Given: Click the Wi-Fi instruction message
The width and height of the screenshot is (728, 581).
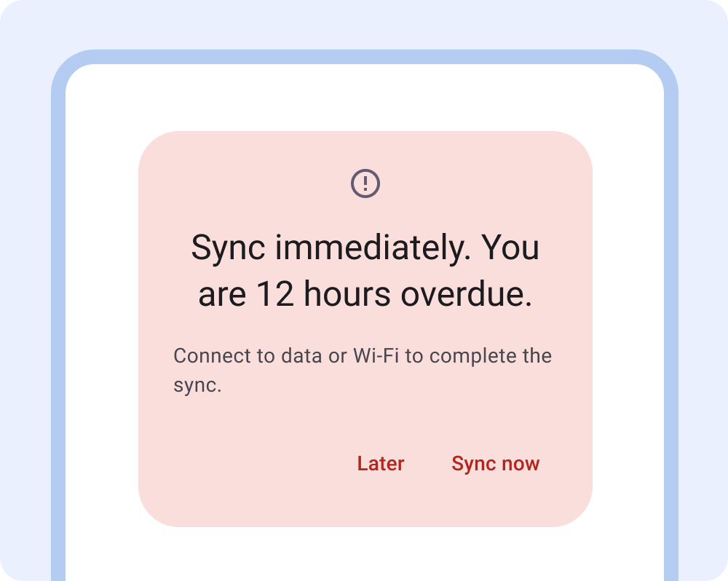Looking at the screenshot, I should 362,356.
